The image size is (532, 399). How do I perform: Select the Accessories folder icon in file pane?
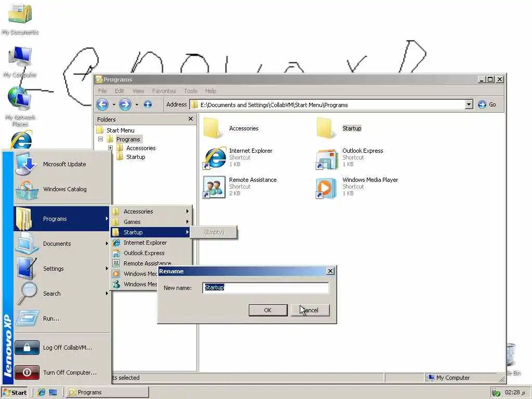[214, 128]
